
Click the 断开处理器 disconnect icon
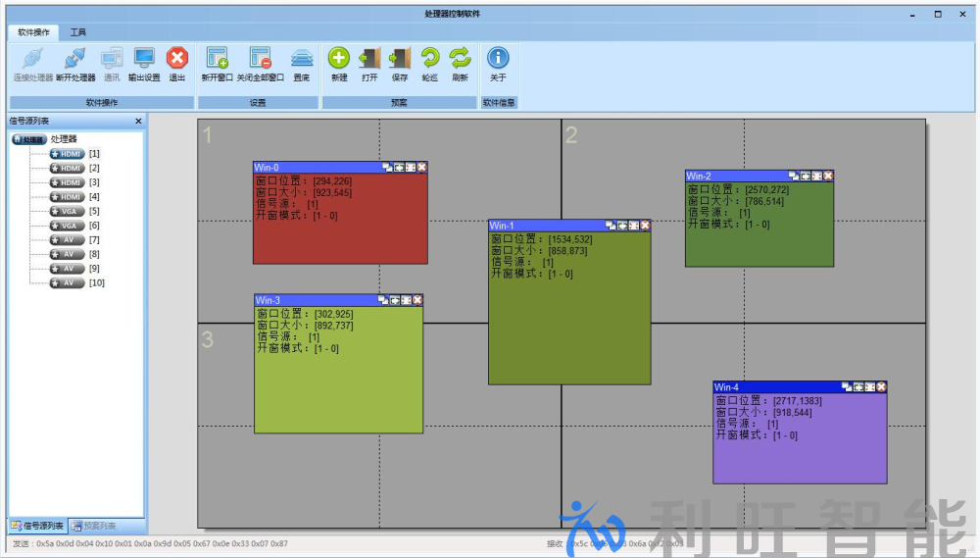point(75,62)
